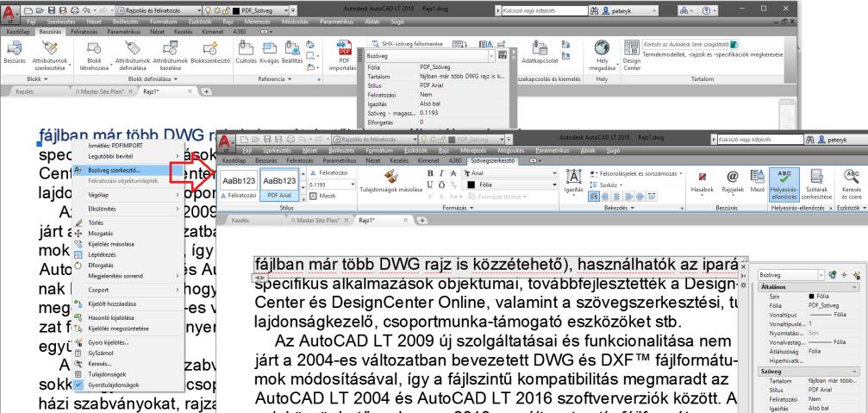
Task: Select the Feliratozási AaBb123 text style
Action: 239,185
